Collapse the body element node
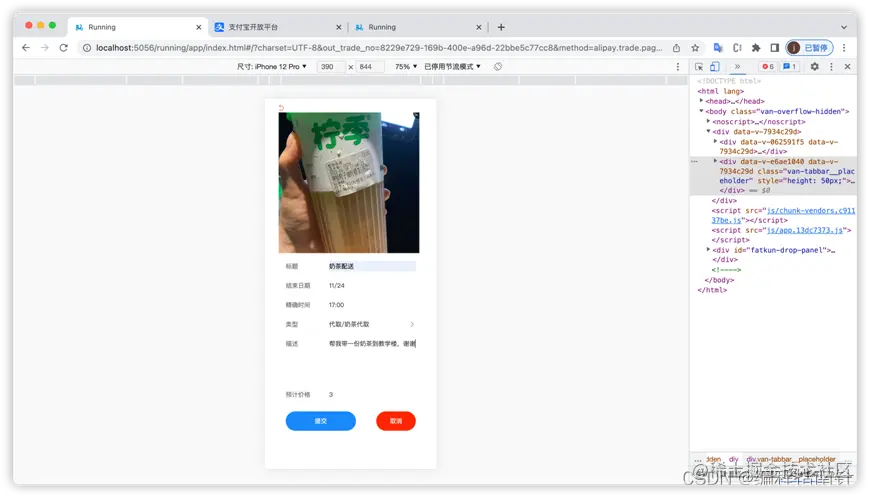The image size is (869, 497). click(701, 111)
